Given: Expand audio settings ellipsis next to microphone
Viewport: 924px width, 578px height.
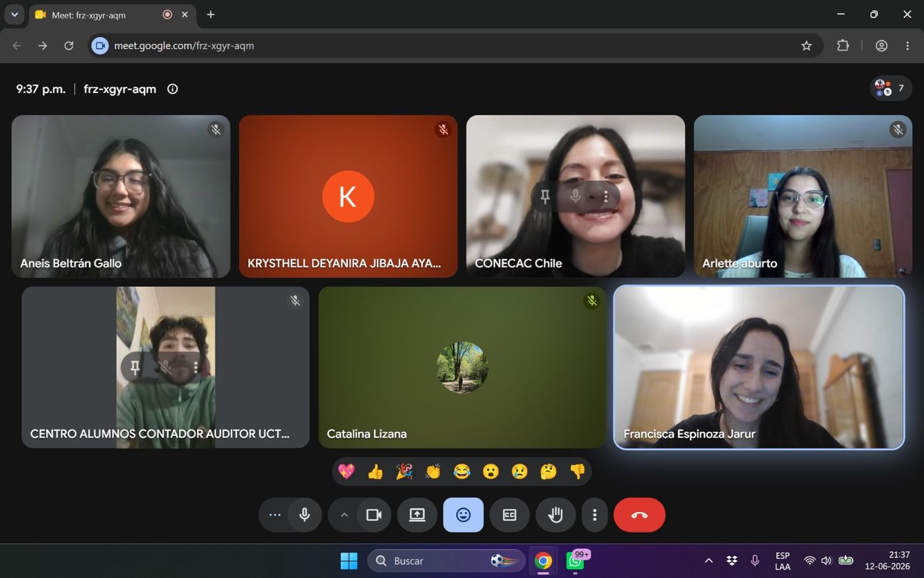Looking at the screenshot, I should coord(275,515).
